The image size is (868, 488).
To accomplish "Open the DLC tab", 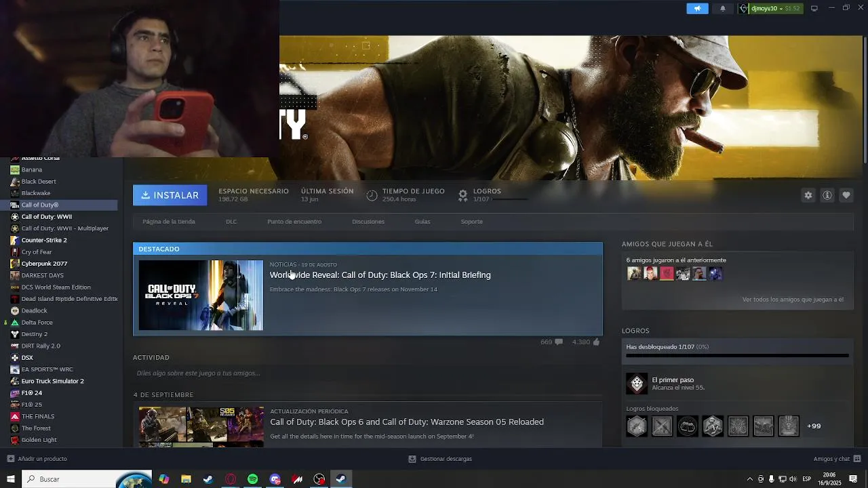I will coord(231,222).
